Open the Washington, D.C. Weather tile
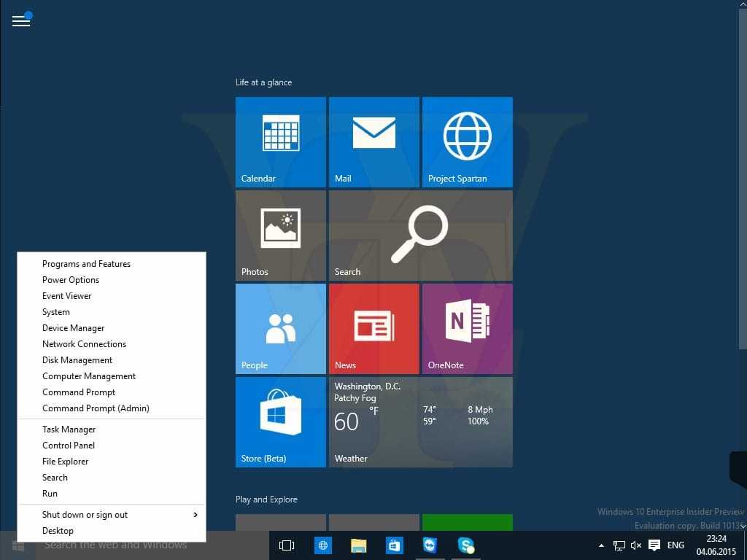The image size is (747, 560). click(420, 421)
